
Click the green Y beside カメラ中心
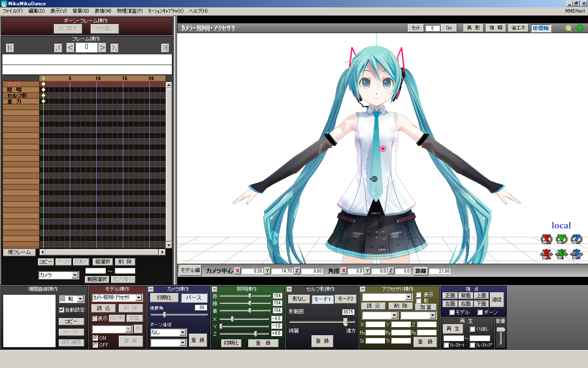coord(267,271)
